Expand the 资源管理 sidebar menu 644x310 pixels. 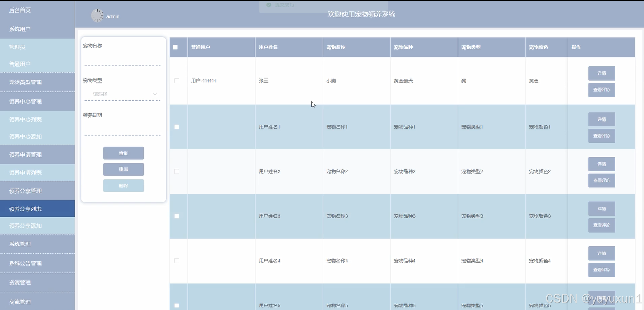click(x=37, y=282)
